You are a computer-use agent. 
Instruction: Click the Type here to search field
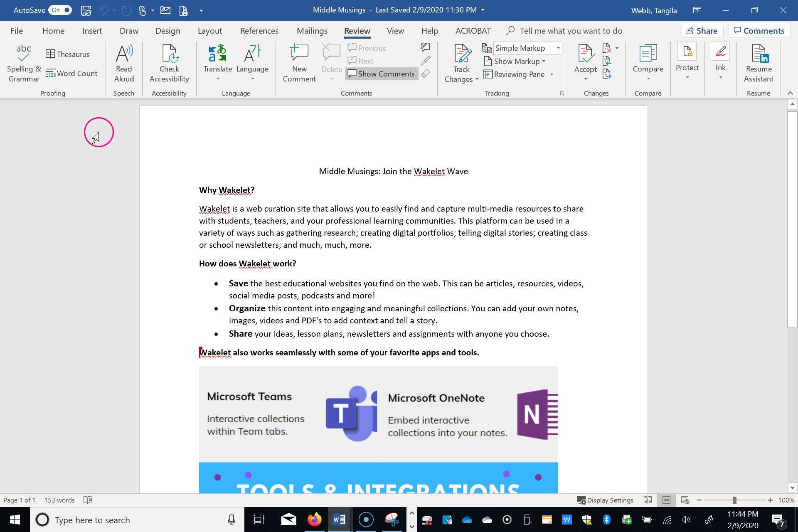pos(125,520)
